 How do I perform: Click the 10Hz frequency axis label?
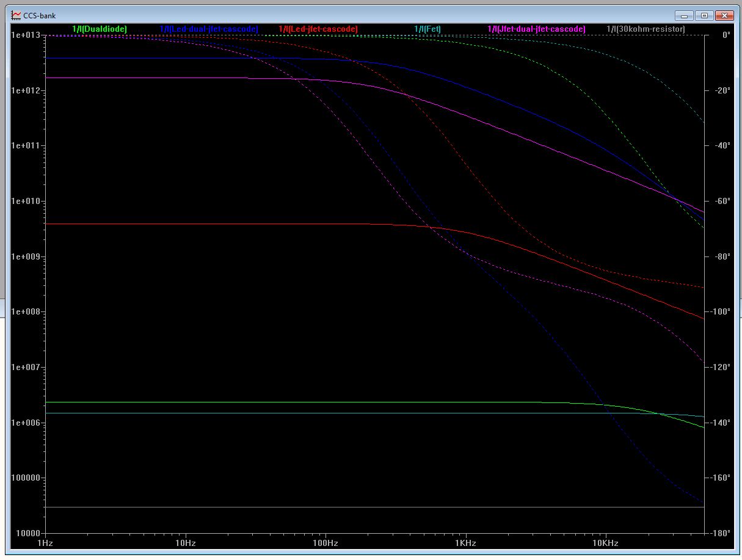pyautogui.click(x=185, y=543)
